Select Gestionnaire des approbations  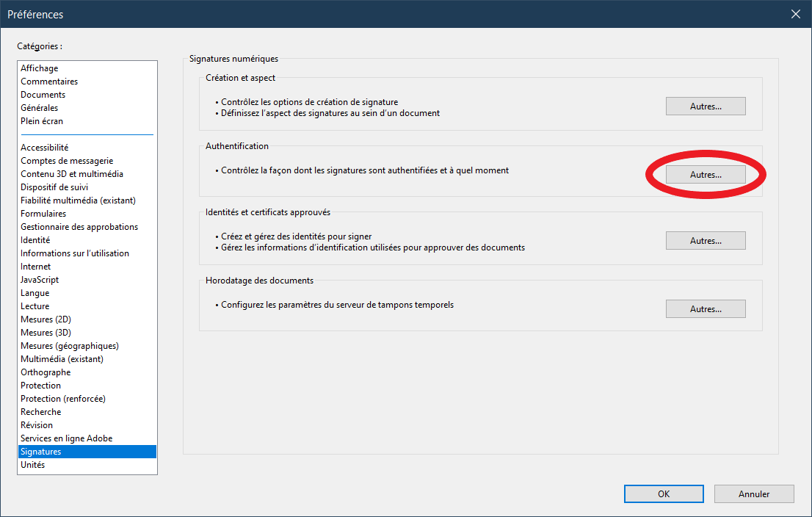[79, 227]
